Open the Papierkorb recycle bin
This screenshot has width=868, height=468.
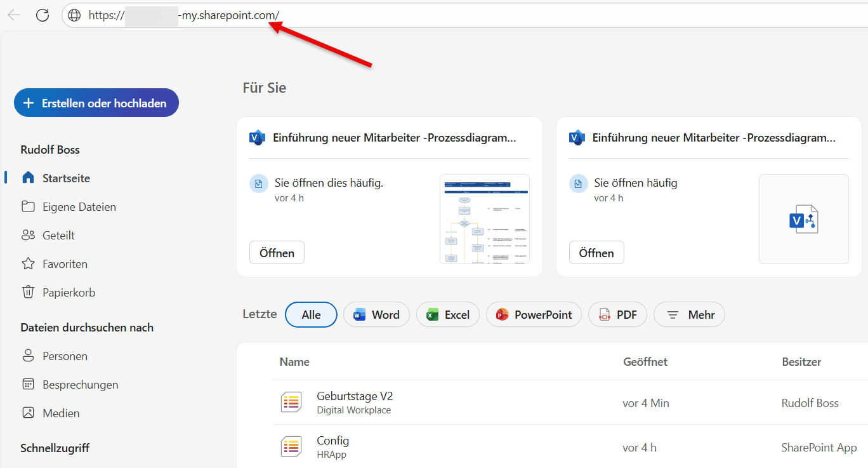coord(69,293)
